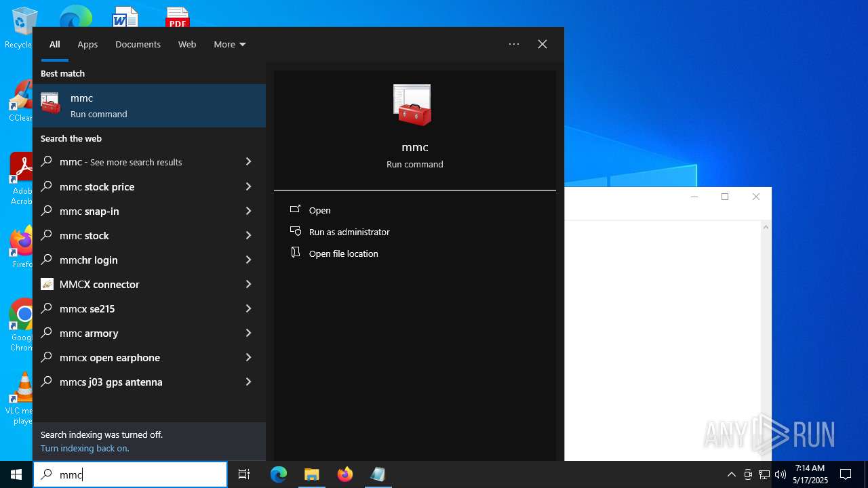Click search magnifier beside mmc stock price

coord(47,186)
